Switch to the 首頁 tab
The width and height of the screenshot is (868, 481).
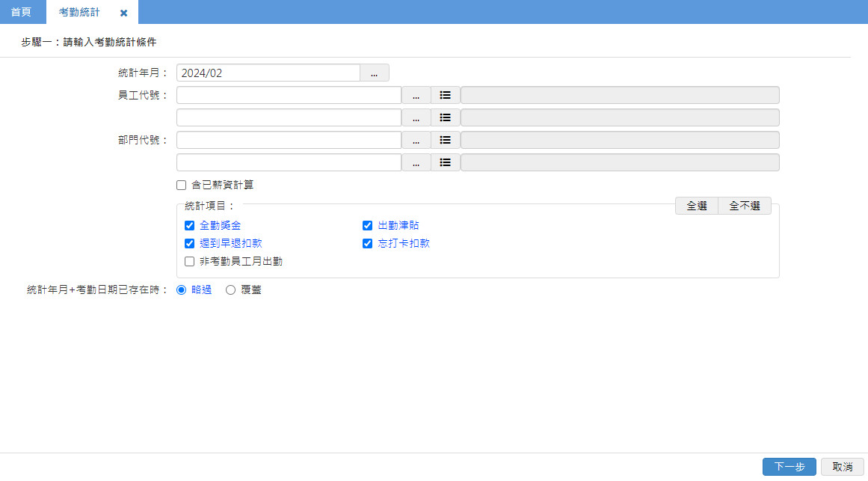[21, 13]
